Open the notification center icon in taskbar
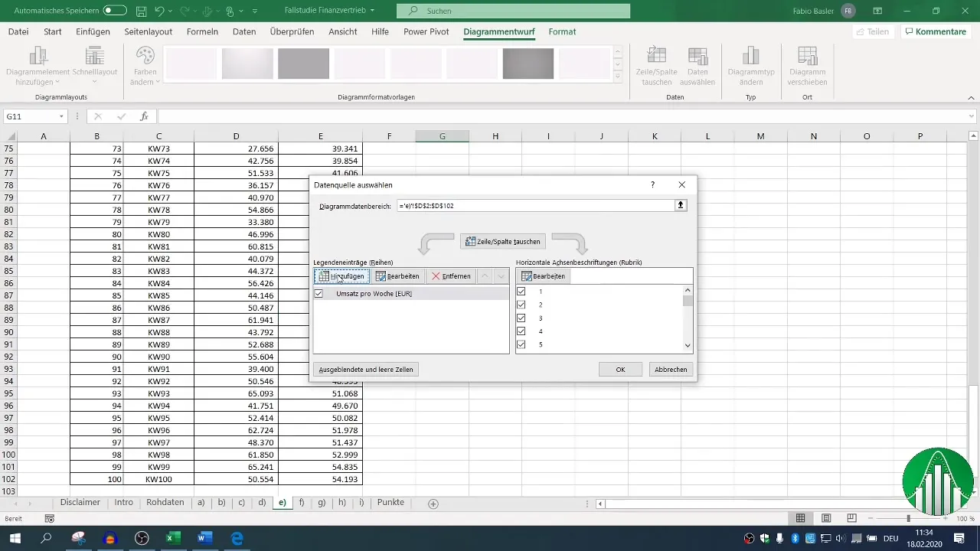Image resolution: width=980 pixels, height=551 pixels. [x=960, y=538]
